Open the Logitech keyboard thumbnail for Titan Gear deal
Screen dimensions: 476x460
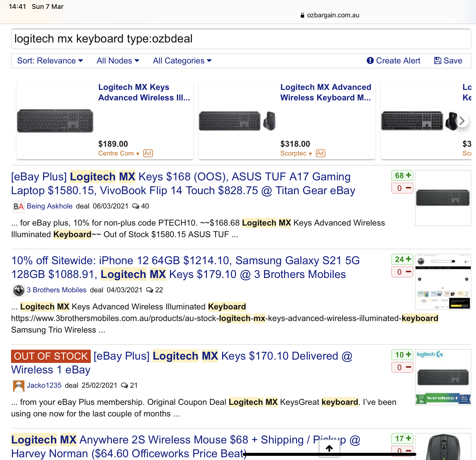point(443,198)
